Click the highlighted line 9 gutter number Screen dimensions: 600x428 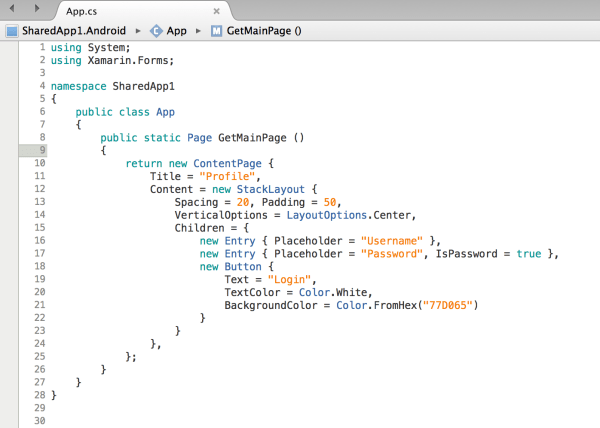[x=40, y=150]
